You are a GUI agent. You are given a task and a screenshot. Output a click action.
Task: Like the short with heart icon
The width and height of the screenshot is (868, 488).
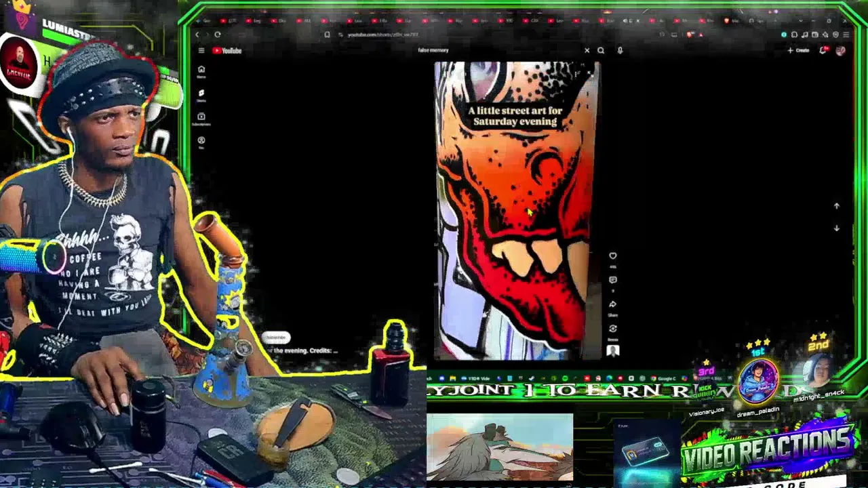[613, 256]
